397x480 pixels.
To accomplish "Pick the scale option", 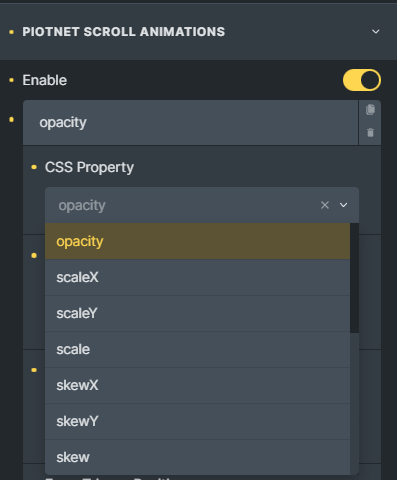I will 197,349.
